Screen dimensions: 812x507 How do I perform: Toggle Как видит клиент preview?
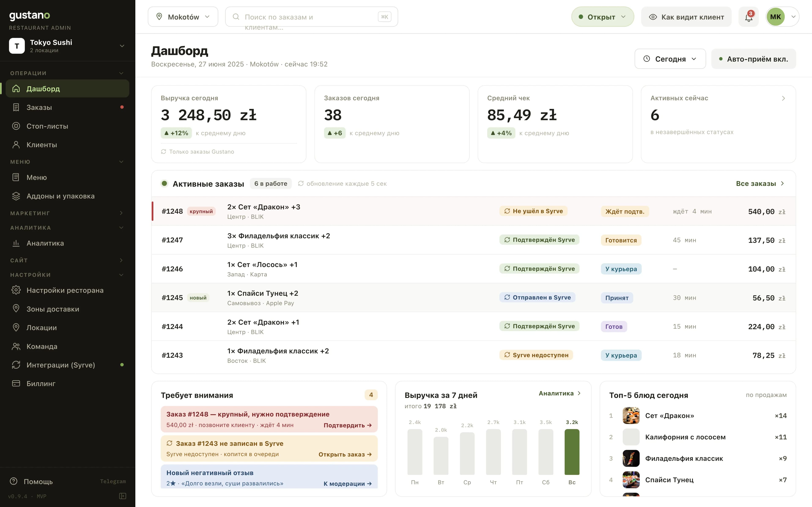coord(686,17)
